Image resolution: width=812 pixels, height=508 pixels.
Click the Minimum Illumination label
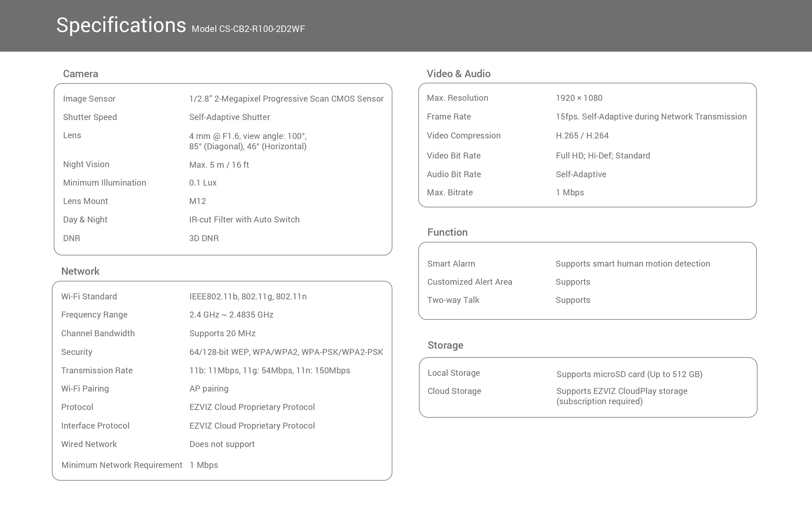(x=105, y=182)
